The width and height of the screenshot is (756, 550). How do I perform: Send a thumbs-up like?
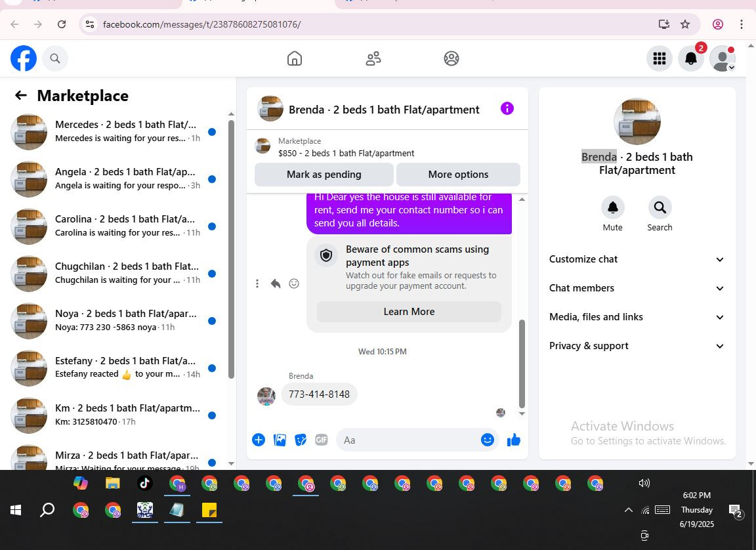pyautogui.click(x=513, y=440)
